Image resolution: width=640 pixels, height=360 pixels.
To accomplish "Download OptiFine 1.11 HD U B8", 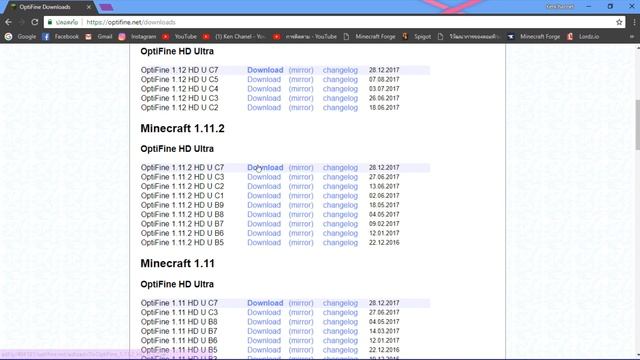I will 264,322.
